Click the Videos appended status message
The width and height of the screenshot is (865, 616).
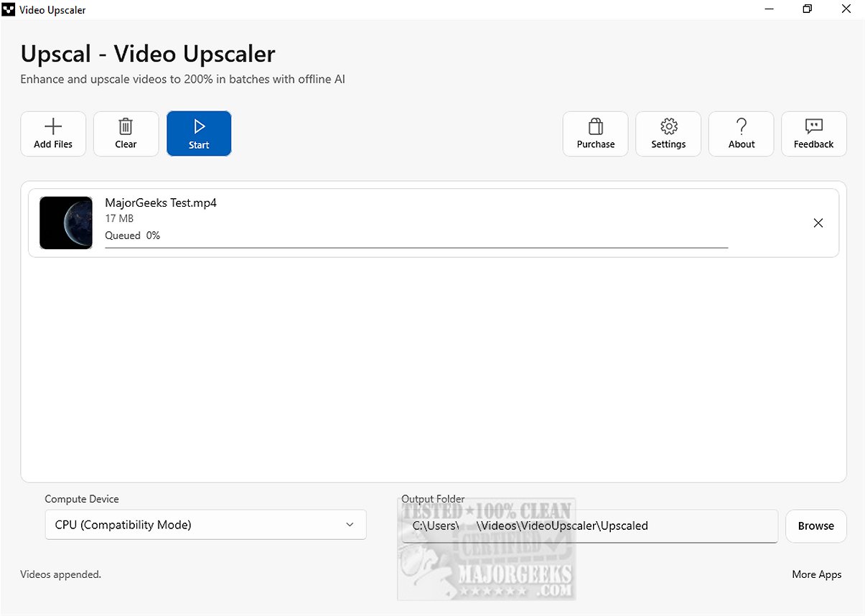(61, 574)
